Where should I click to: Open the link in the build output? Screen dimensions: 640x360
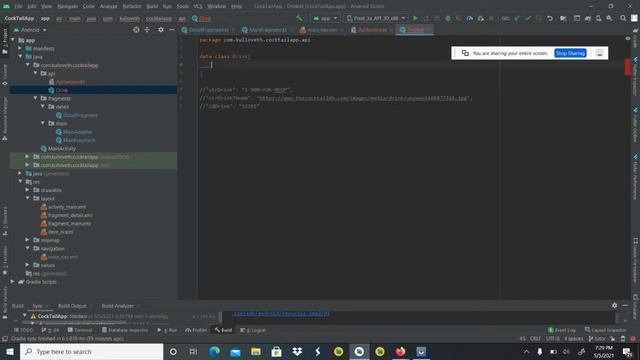tap(281, 313)
